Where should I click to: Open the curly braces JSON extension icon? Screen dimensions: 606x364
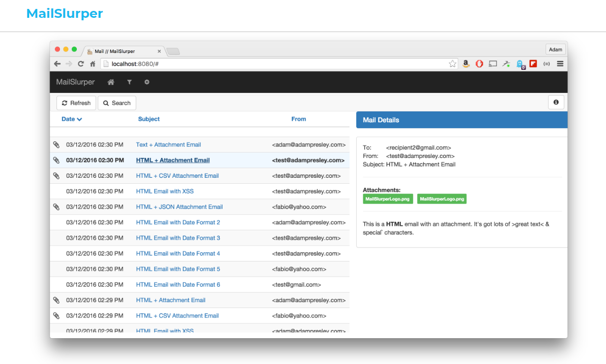click(547, 64)
